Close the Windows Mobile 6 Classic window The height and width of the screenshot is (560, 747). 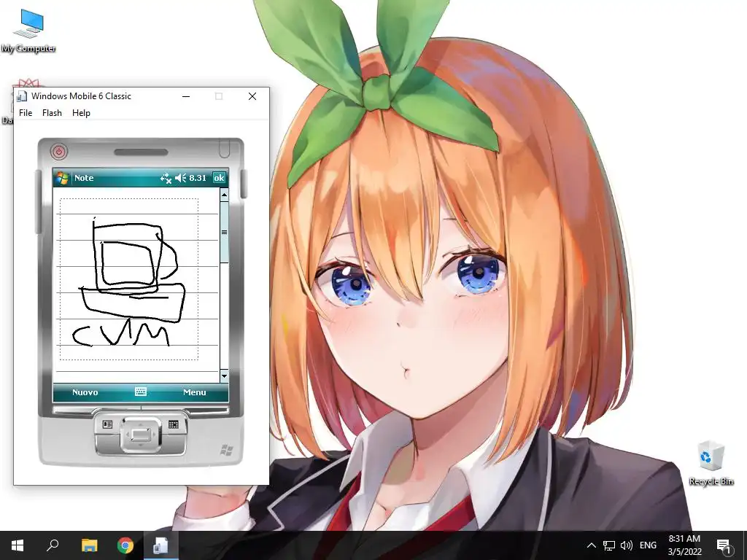click(252, 96)
